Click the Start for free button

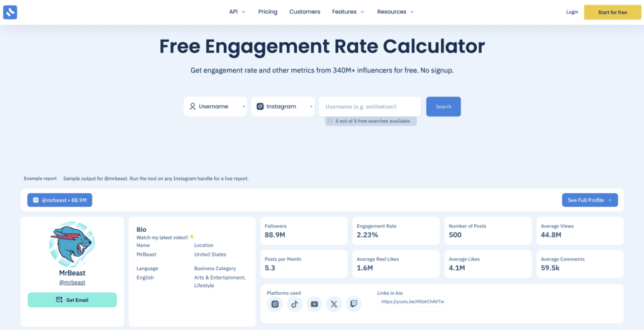point(613,13)
